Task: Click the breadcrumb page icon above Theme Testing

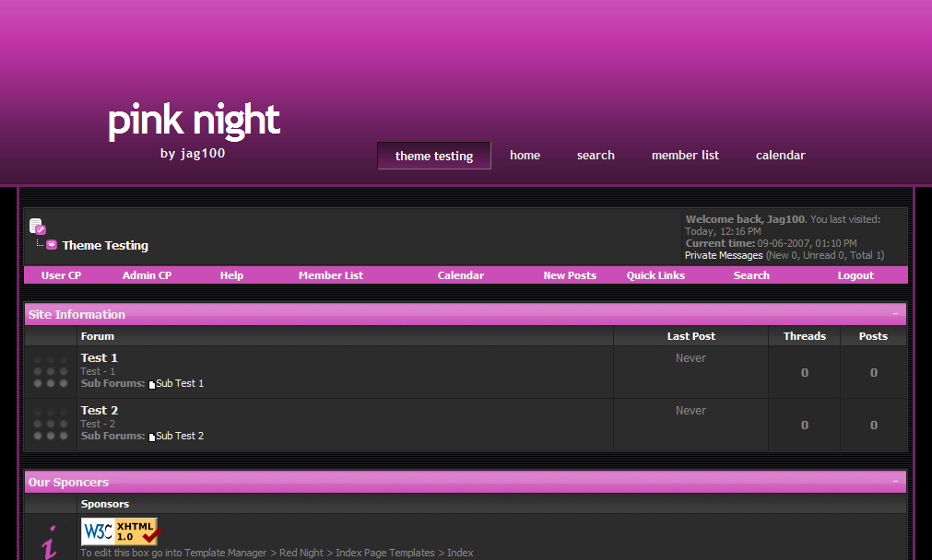Action: 37,226
